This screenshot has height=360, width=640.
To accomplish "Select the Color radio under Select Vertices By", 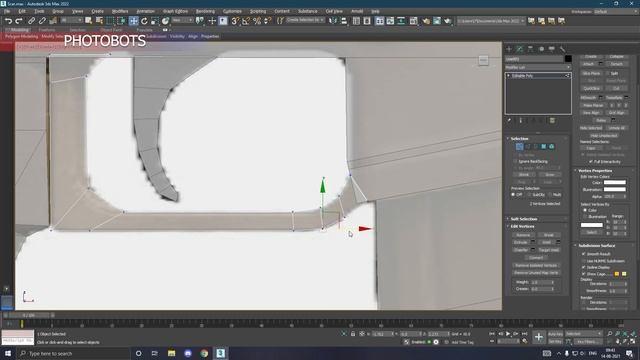I will (585, 210).
